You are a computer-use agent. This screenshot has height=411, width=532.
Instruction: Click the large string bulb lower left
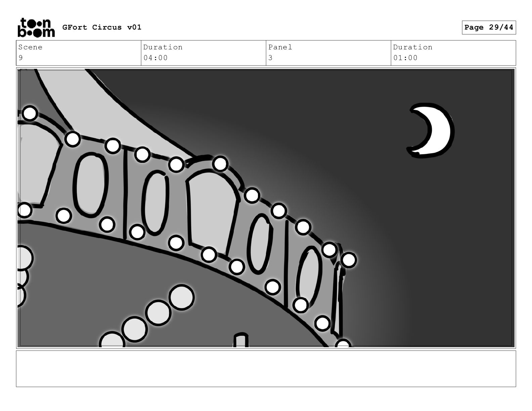(x=182, y=298)
